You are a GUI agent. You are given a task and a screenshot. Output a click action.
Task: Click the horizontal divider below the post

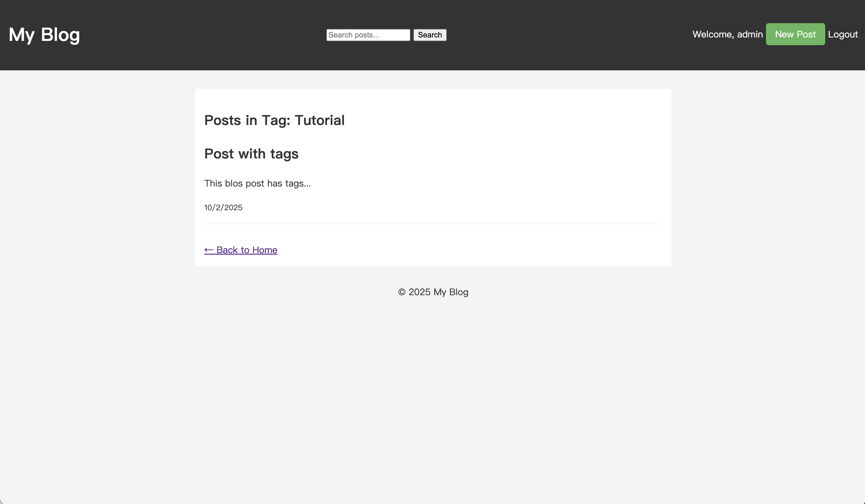click(433, 224)
